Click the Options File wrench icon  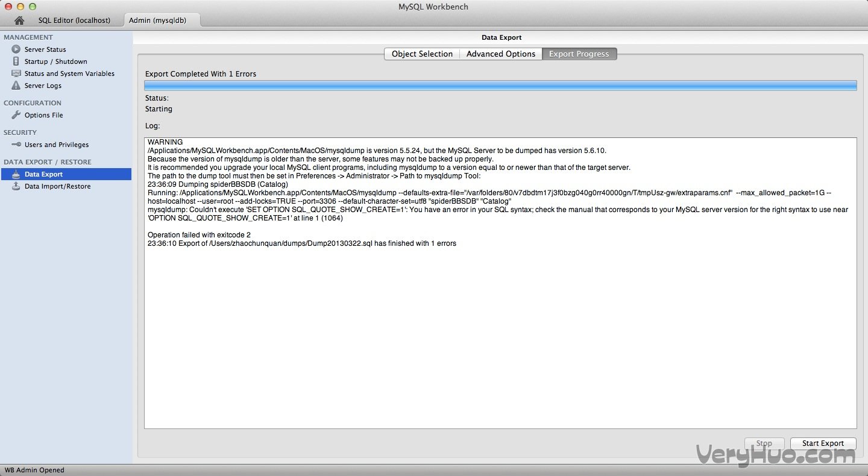[x=16, y=115]
